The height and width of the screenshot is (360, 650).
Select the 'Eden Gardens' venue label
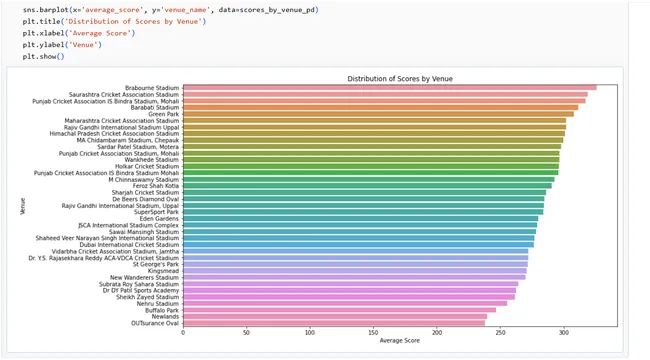point(159,219)
